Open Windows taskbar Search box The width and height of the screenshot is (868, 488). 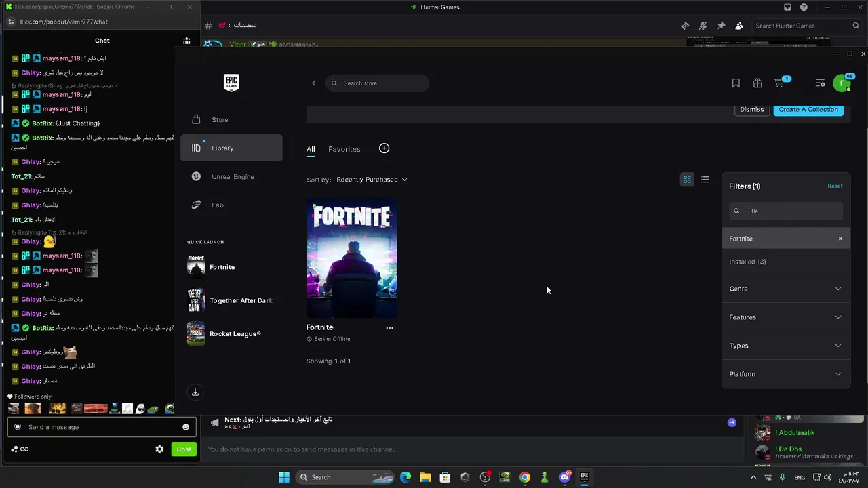(344, 477)
